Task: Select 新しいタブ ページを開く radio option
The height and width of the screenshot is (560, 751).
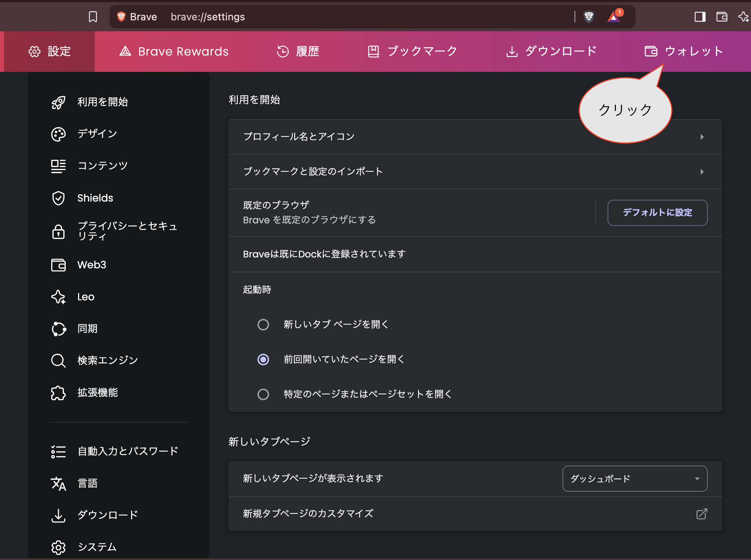Action: coord(263,324)
